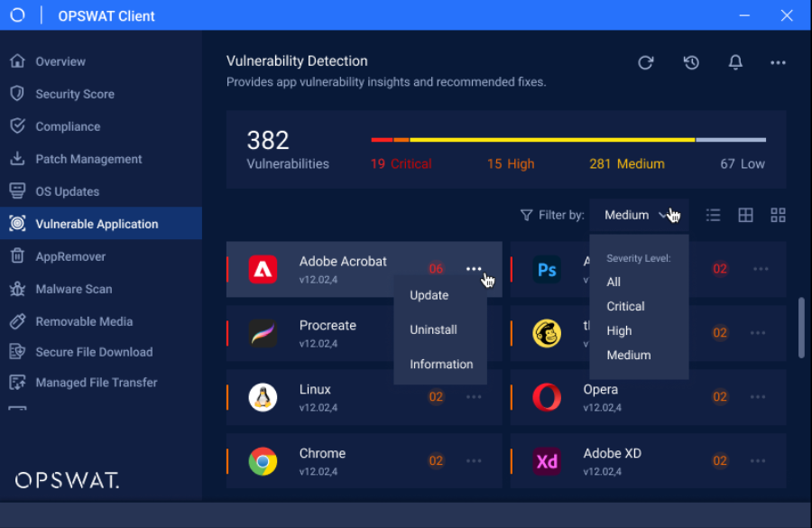
Task: Open Mailchimp row's three-dot menu
Action: (x=758, y=333)
